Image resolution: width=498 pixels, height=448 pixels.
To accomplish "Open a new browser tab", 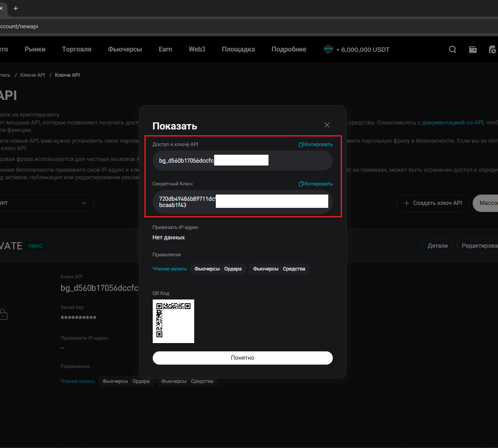I will click(16, 8).
